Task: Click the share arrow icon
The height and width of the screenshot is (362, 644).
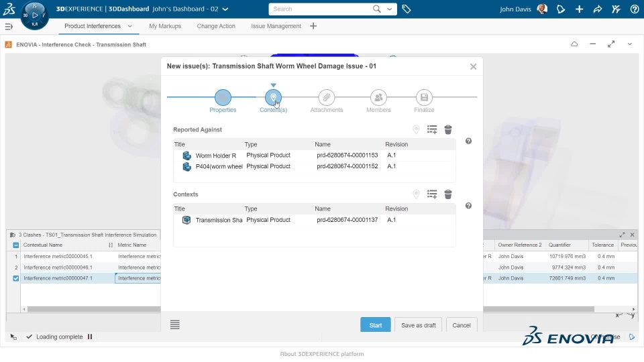Action: [598, 9]
